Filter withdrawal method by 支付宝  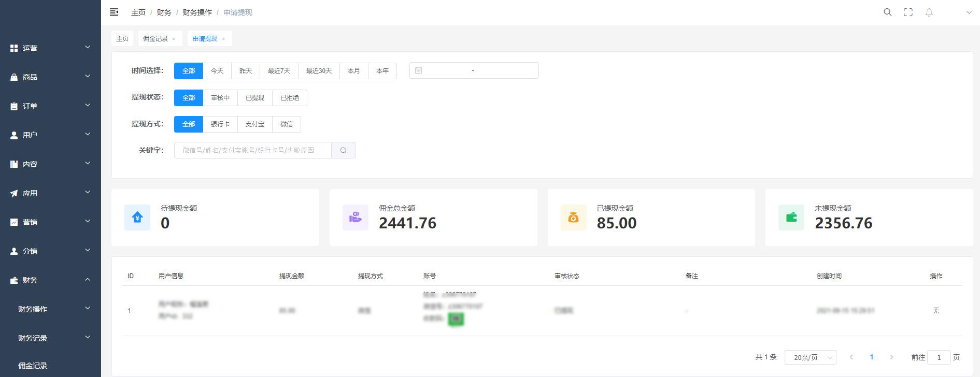(x=255, y=124)
